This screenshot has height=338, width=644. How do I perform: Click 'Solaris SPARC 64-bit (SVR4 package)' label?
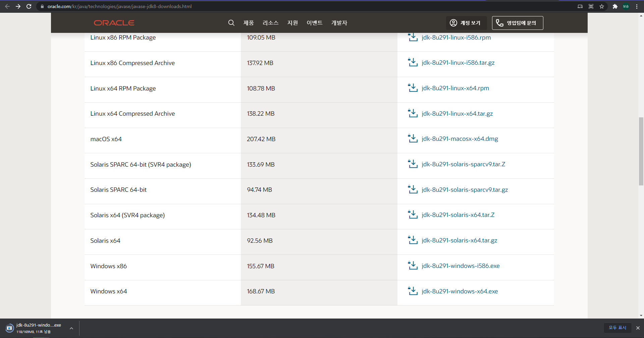tap(141, 165)
